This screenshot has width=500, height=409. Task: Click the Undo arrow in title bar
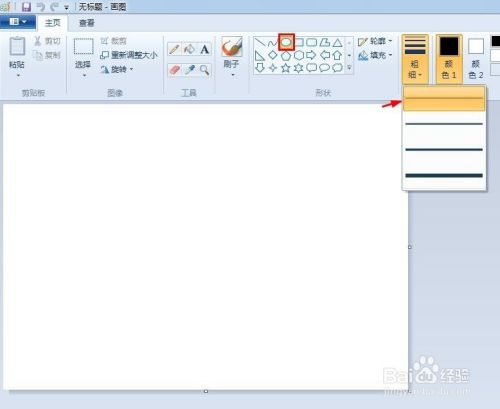41,7
